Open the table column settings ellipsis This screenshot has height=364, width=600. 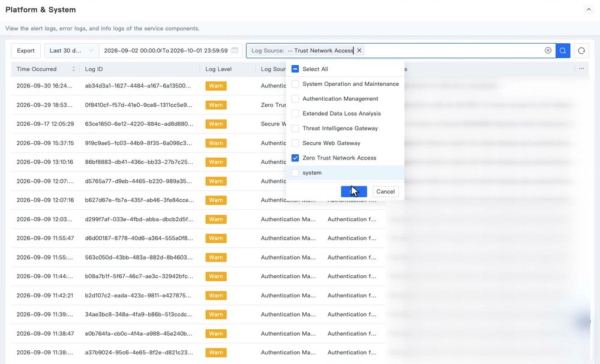pyautogui.click(x=581, y=69)
